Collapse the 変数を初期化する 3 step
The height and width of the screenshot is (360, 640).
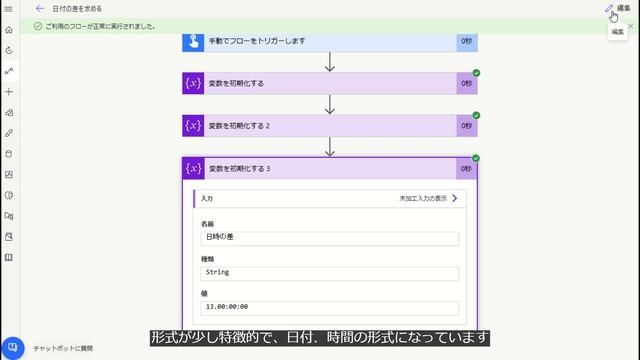coord(330,169)
